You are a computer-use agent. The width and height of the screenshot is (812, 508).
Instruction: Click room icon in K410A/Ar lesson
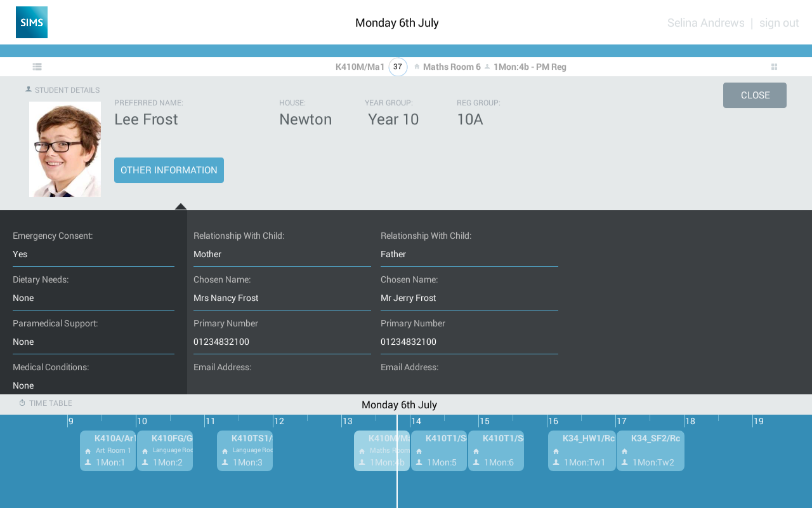click(x=88, y=451)
